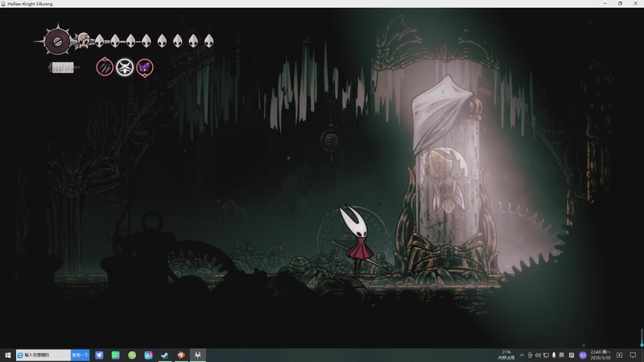Click the 21% memory usage indicator
This screenshot has width=644, height=362.
point(506,355)
